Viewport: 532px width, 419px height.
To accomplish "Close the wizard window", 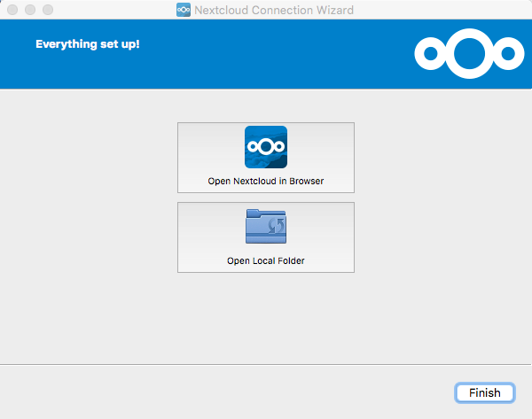I will (x=12, y=10).
